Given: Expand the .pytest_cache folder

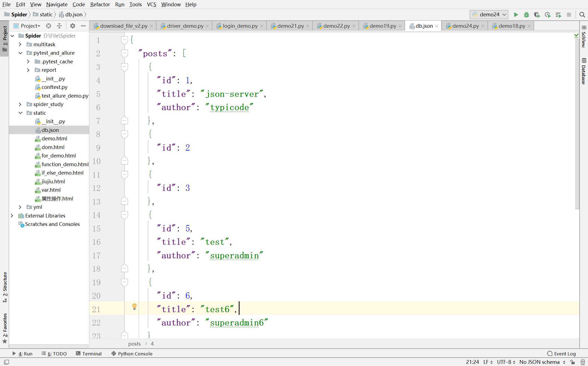Looking at the screenshot, I should tap(28, 61).
